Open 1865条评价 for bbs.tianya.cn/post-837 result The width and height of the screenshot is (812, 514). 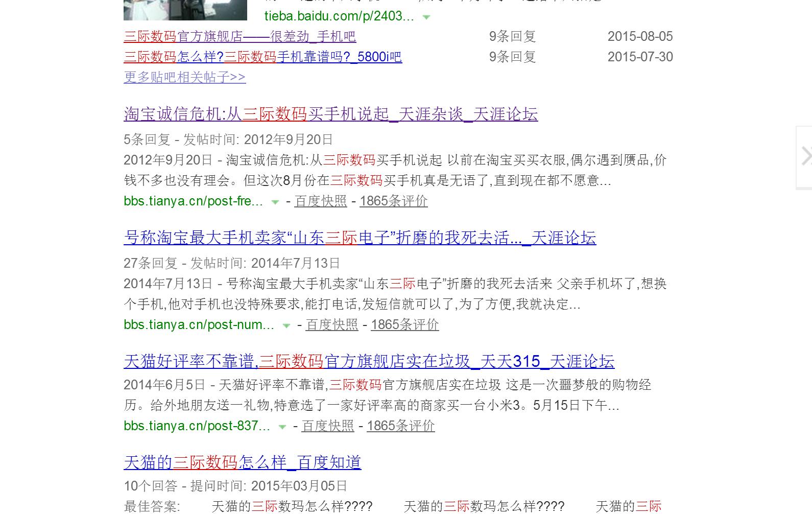tap(401, 426)
